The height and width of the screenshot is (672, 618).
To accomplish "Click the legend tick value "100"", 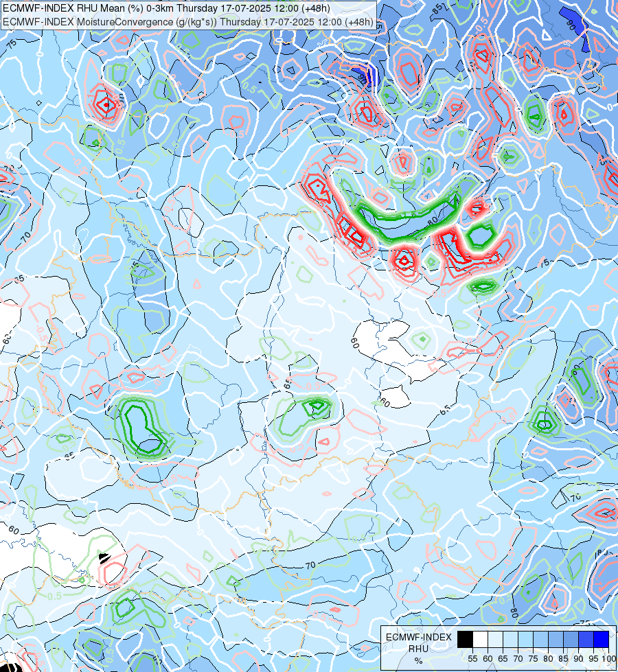I will pos(609,659).
